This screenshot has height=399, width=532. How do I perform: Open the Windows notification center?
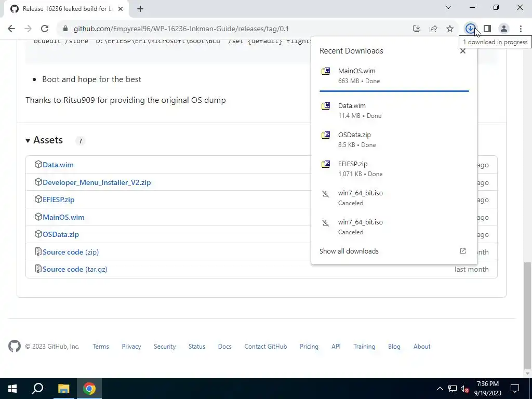point(515,389)
